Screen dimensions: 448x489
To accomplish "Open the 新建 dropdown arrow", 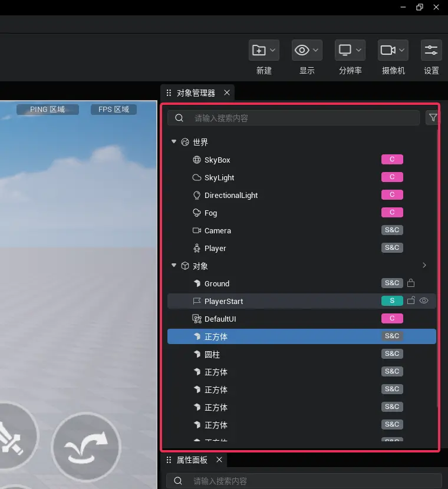I will [272, 50].
